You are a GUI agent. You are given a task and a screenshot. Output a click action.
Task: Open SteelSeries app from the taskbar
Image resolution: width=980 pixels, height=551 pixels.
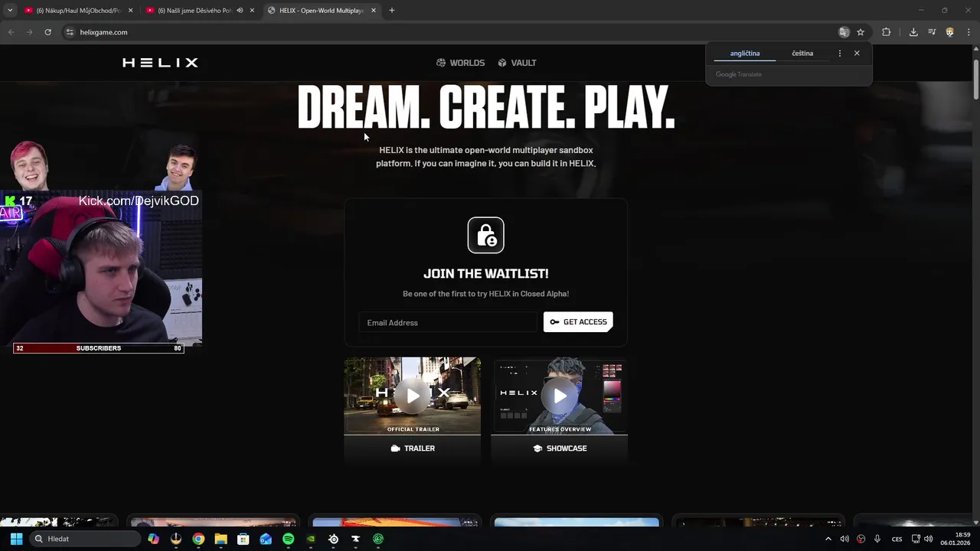333,539
